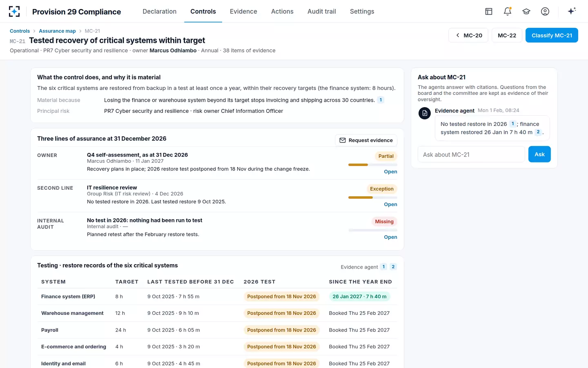Click 'Booked Thu 25 Feb 2027' for E-commerce
588x368 pixels.
[359, 347]
